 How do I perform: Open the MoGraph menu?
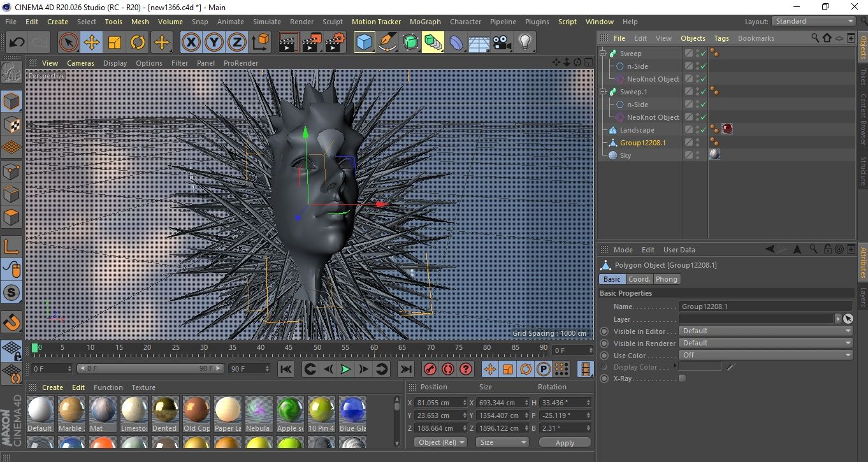click(425, 21)
